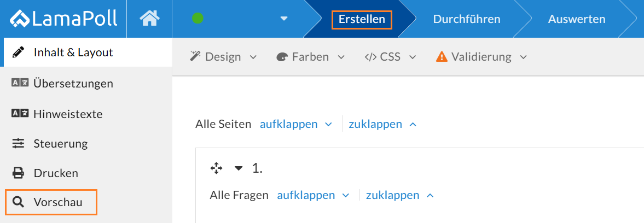Open the CSS dropdown menu
The image size is (644, 223).
coord(390,56)
